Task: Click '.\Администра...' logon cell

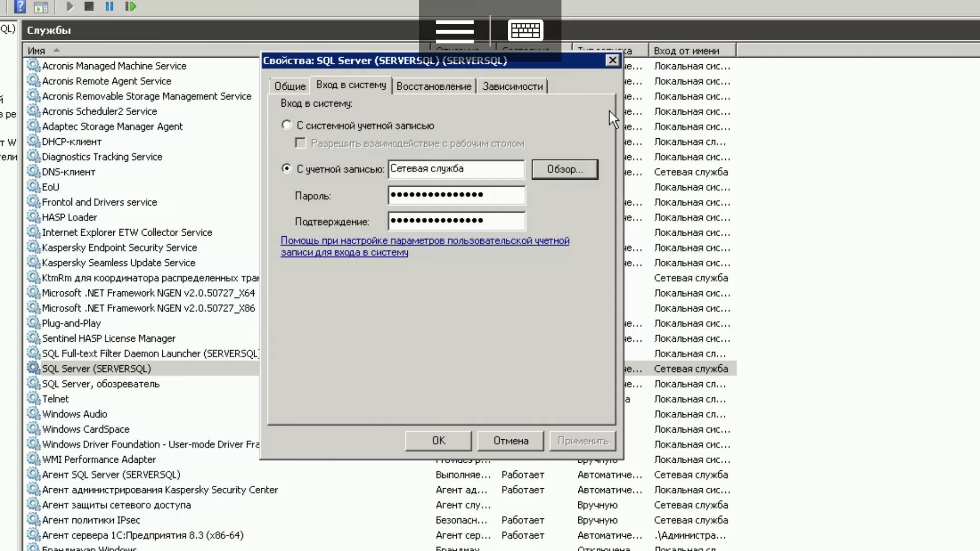Action: (x=690, y=535)
